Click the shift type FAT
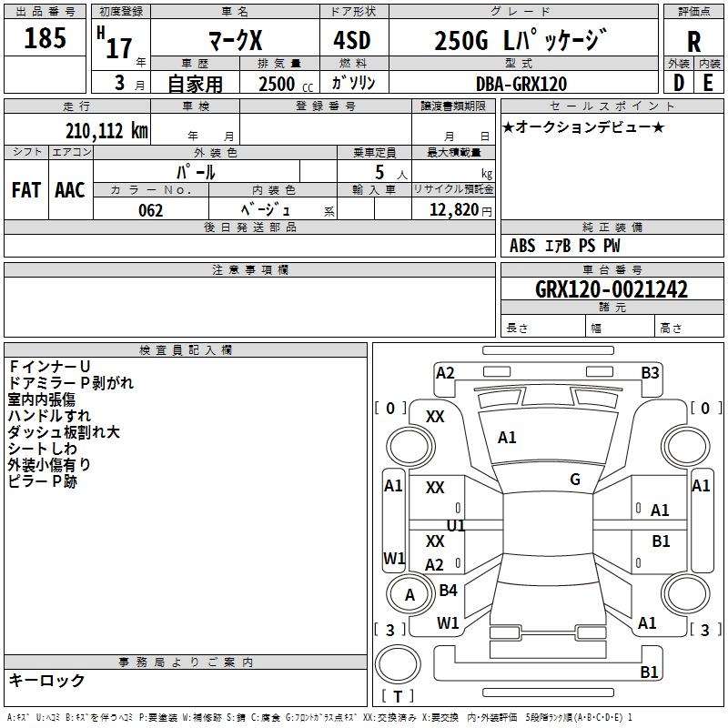728x728 pixels. tap(26, 190)
